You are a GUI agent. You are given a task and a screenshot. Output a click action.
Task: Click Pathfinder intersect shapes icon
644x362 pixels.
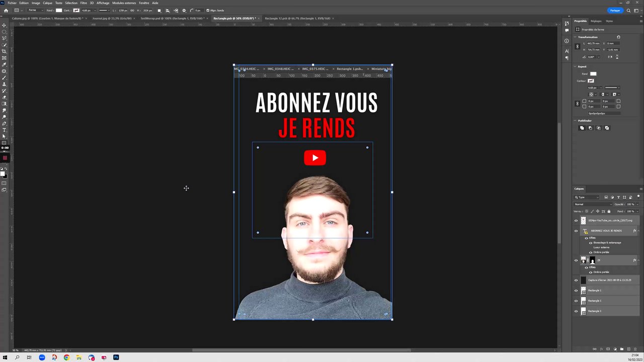point(599,128)
